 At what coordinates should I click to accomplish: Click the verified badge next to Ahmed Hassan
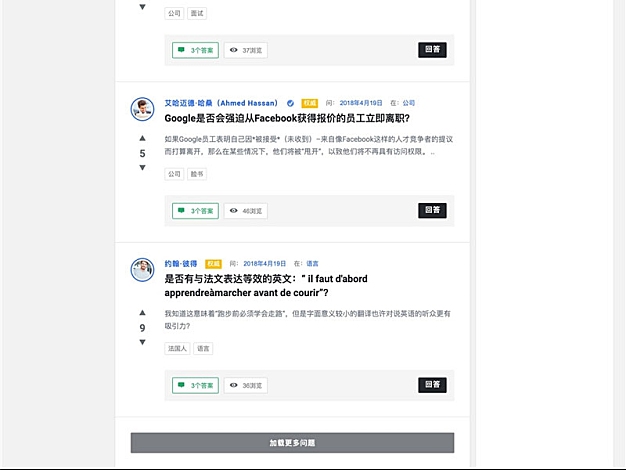(x=290, y=103)
